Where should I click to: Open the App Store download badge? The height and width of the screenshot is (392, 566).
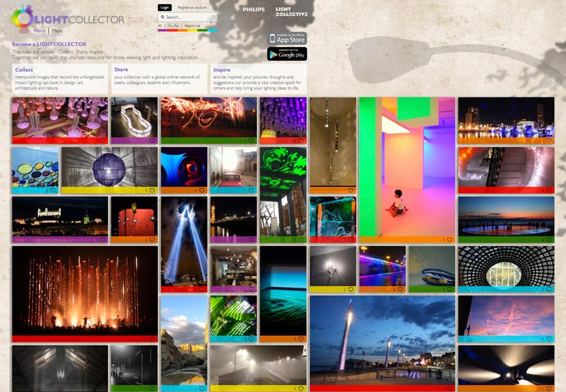pos(287,39)
